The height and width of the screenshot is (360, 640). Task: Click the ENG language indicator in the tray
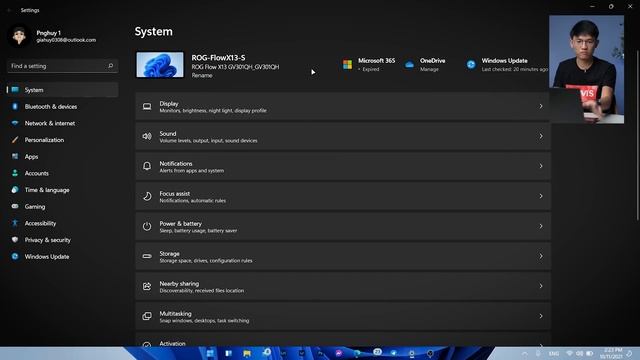553,353
